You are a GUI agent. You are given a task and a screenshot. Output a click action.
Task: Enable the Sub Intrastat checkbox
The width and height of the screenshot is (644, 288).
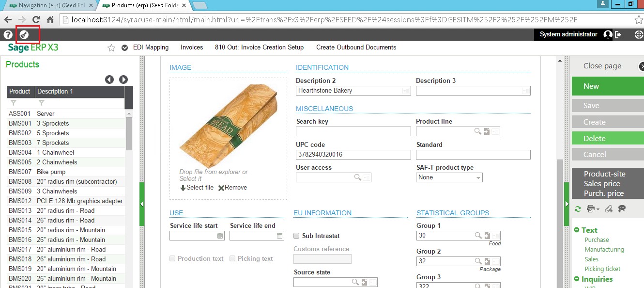(296, 236)
